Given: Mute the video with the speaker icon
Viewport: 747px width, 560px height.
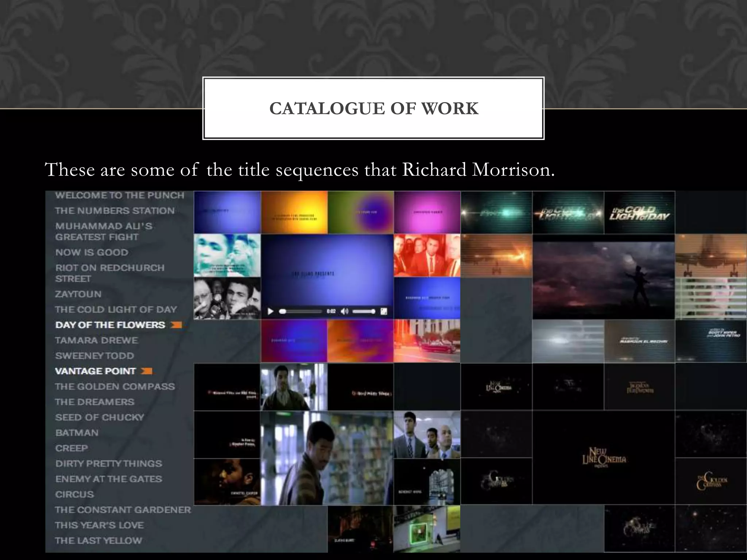Looking at the screenshot, I should coord(344,311).
